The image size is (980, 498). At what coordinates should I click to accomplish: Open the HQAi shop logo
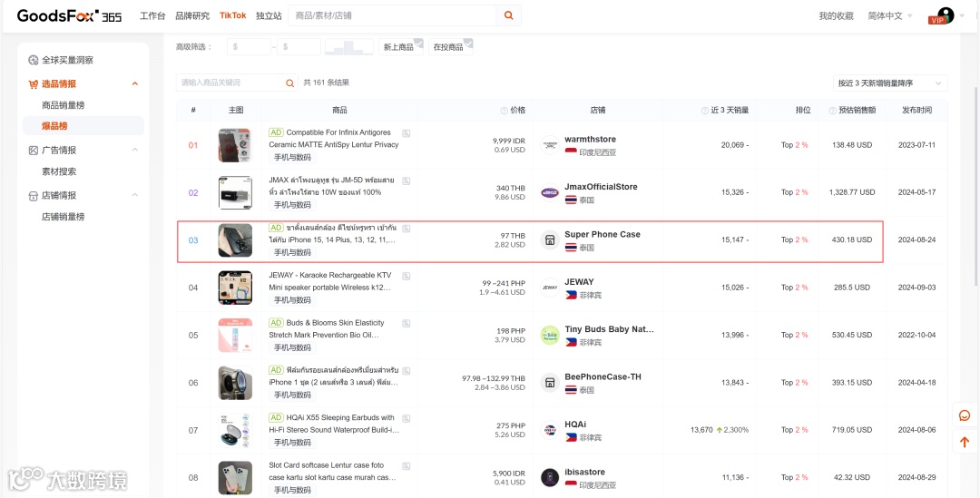tap(549, 430)
